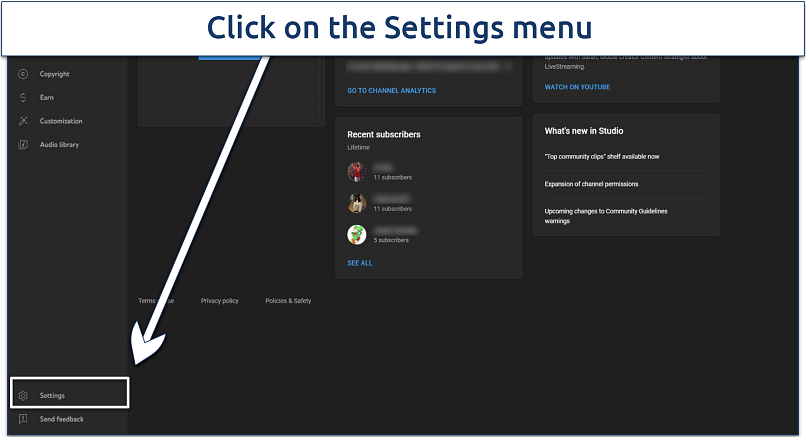Image resolution: width=806 pixels, height=437 pixels.
Task: Open the Policies & Safety link
Action: pyautogui.click(x=288, y=301)
